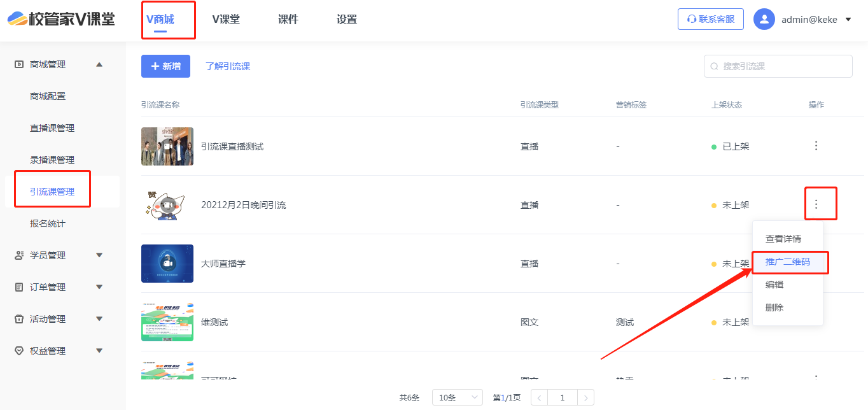Open more actions for 引流课直播测试
Image resolution: width=868 pixels, height=410 pixels.
click(x=816, y=146)
